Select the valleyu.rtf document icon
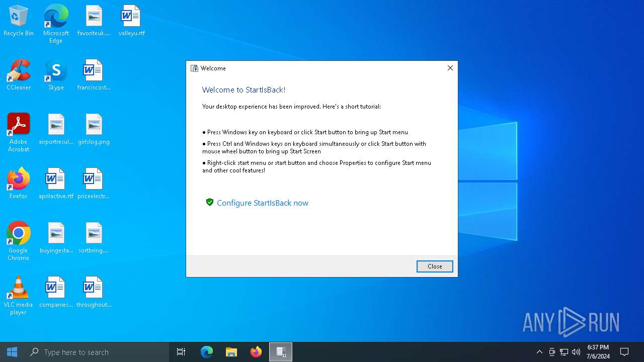This screenshot has width=644, height=362. [x=131, y=21]
